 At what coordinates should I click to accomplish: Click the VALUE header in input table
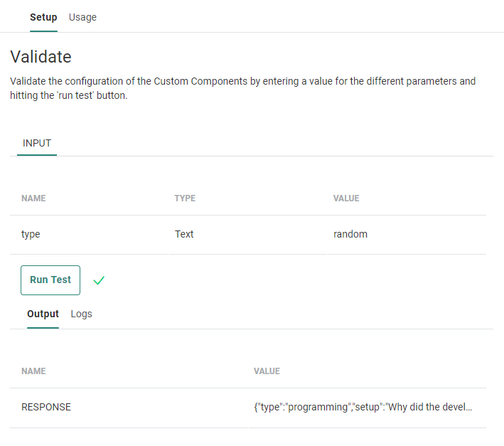[x=346, y=198]
